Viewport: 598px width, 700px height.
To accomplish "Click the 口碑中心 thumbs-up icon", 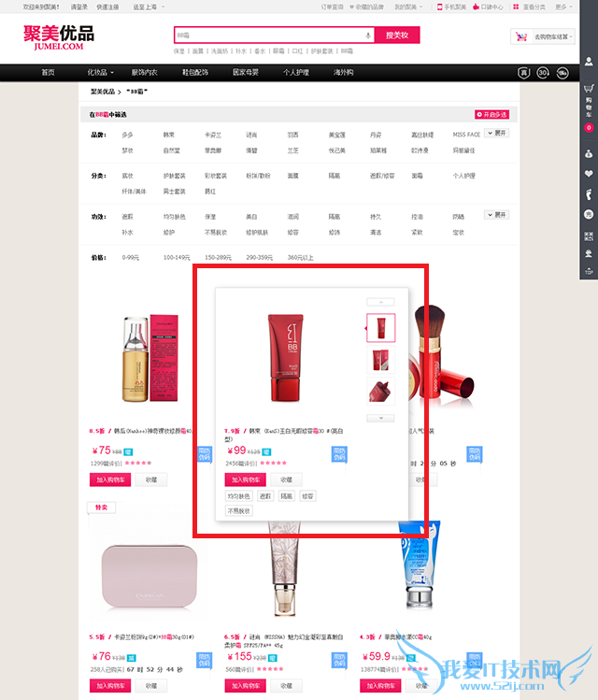I will (x=477, y=7).
